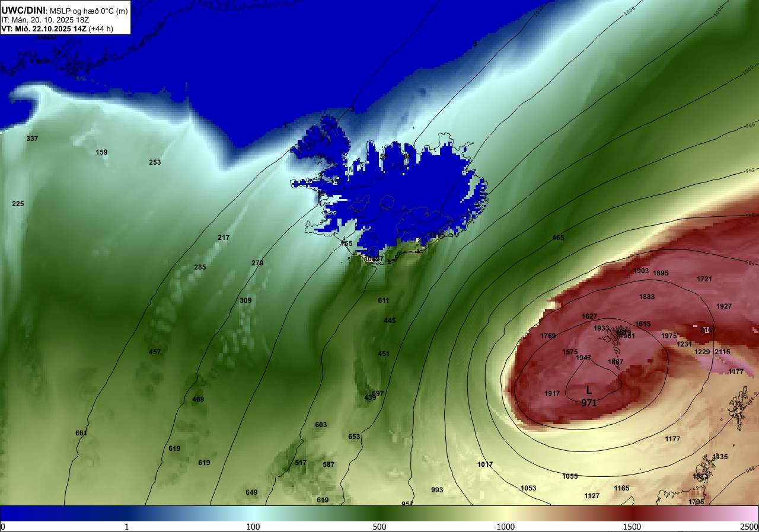Click the 1795 height value

click(x=696, y=502)
